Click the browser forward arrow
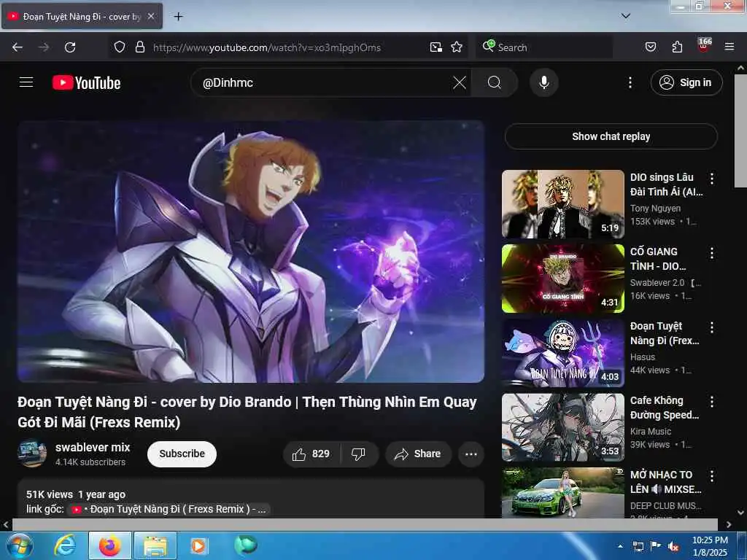The width and height of the screenshot is (747, 560). tap(44, 47)
